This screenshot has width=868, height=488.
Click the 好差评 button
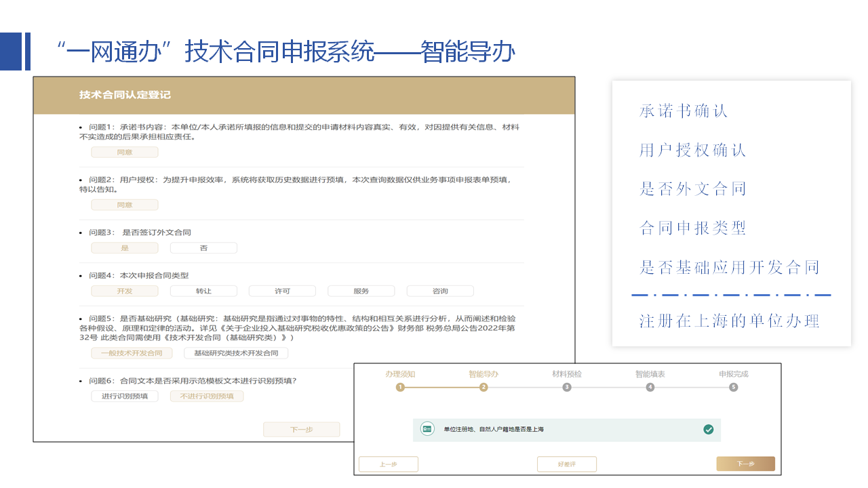pos(567,464)
